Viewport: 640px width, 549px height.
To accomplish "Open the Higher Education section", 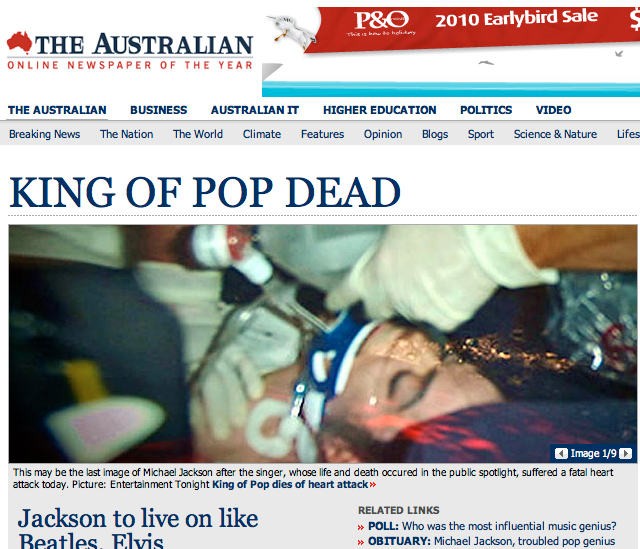I will (380, 110).
